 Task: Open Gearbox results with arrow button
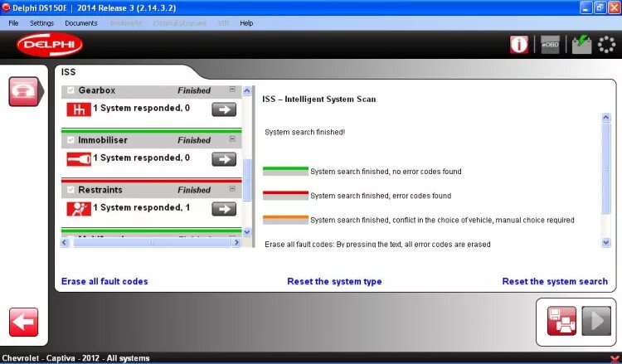(224, 109)
